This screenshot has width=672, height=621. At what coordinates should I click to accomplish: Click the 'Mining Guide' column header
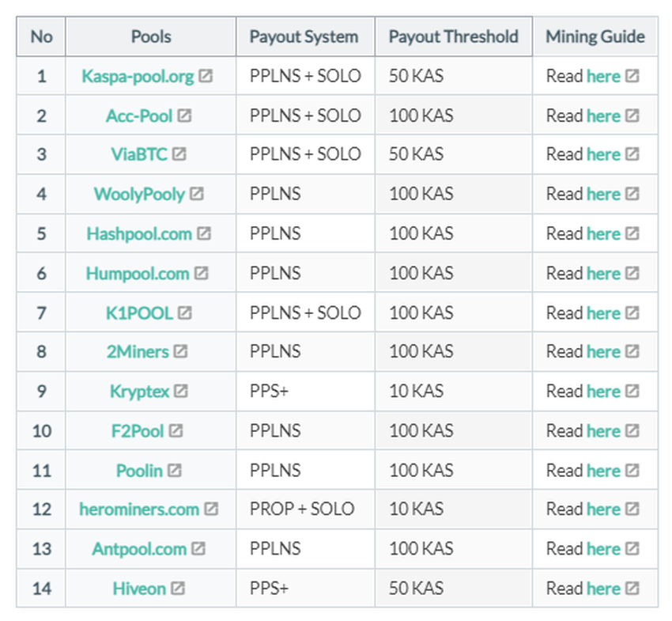(595, 36)
